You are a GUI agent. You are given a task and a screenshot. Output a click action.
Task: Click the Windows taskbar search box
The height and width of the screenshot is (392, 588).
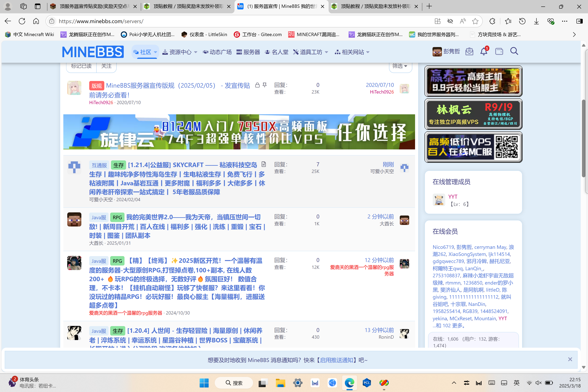pos(234,383)
